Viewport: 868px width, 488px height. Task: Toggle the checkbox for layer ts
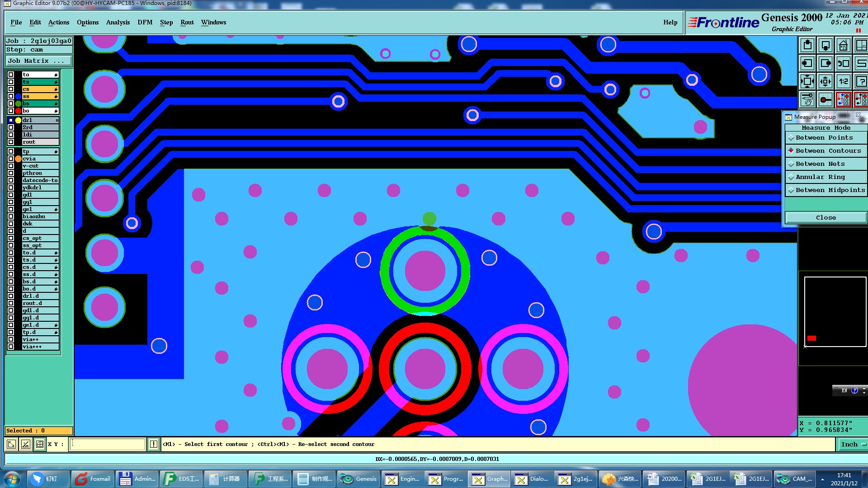pyautogui.click(x=11, y=82)
